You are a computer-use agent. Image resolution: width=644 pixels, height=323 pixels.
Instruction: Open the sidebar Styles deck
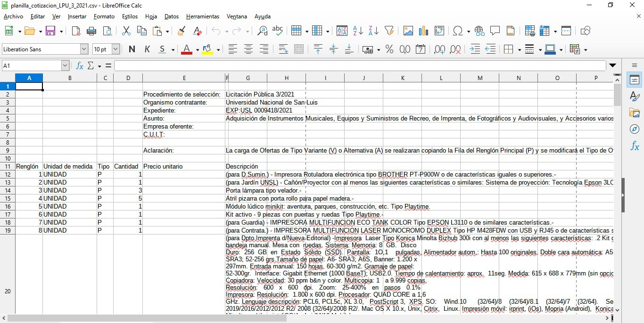pos(635,96)
